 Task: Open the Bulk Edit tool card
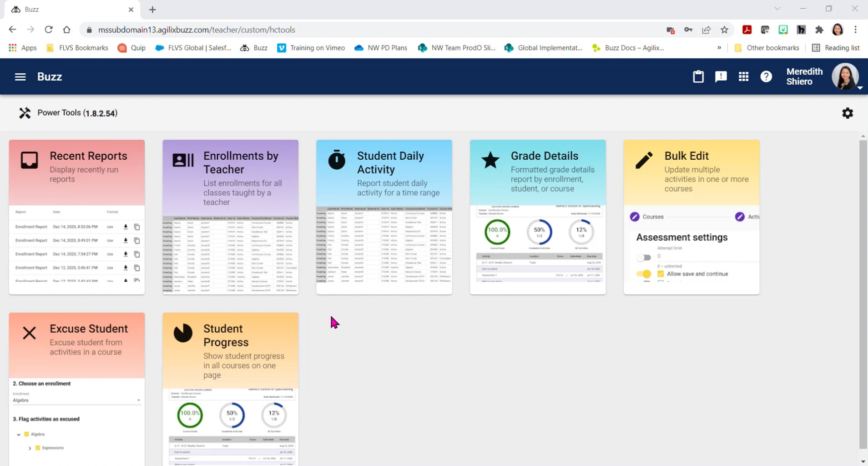691,217
